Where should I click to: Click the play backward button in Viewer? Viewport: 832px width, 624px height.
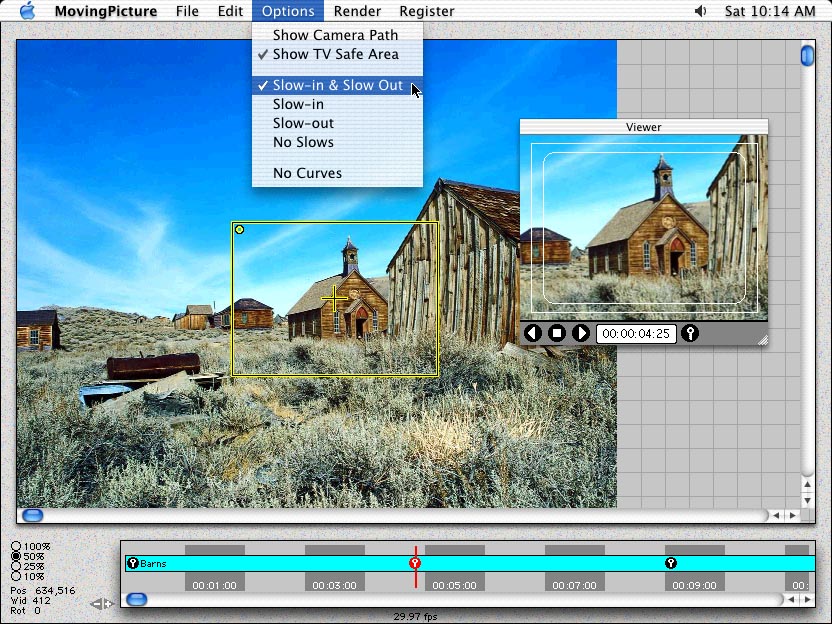tap(533, 333)
